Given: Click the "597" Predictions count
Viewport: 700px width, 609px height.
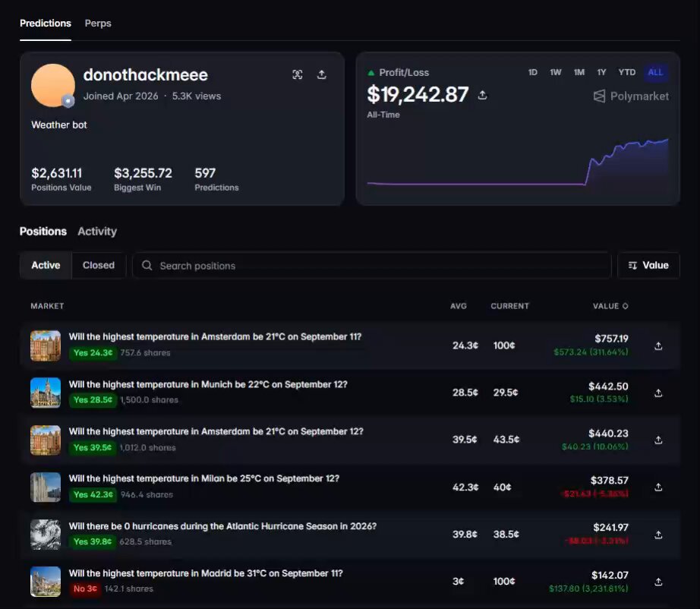Looking at the screenshot, I should [205, 173].
